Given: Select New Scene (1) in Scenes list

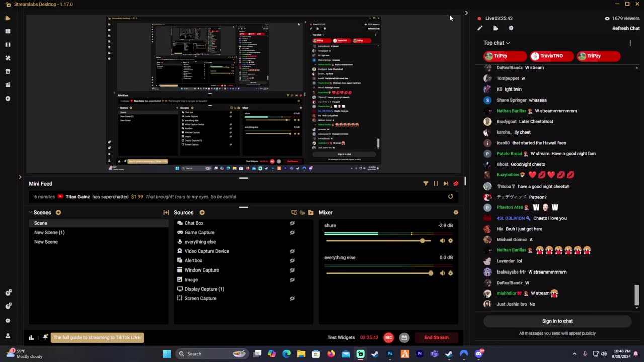Looking at the screenshot, I should tap(99, 233).
